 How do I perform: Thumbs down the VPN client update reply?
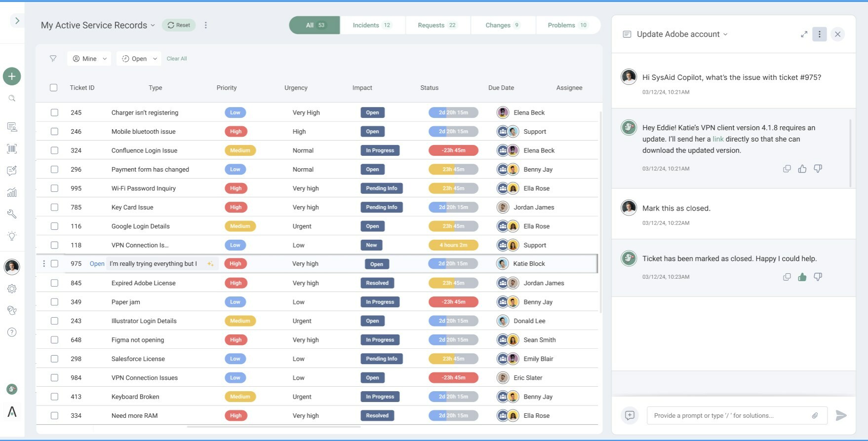point(818,169)
